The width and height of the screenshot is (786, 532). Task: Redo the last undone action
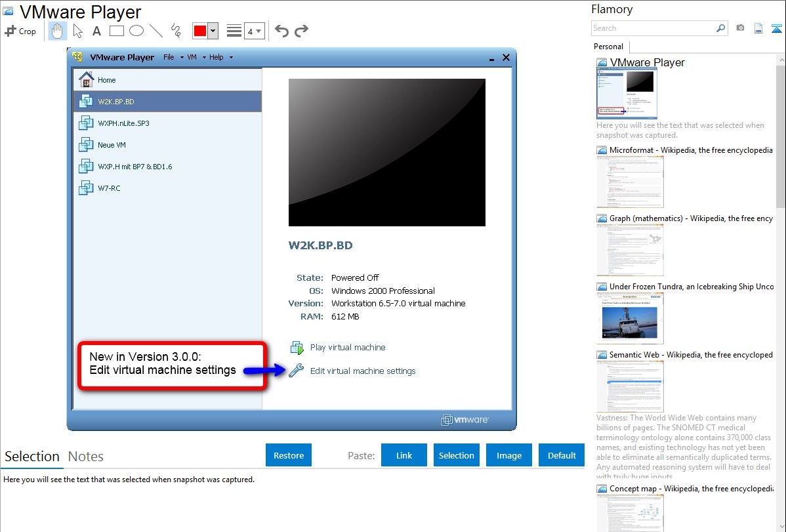click(301, 31)
